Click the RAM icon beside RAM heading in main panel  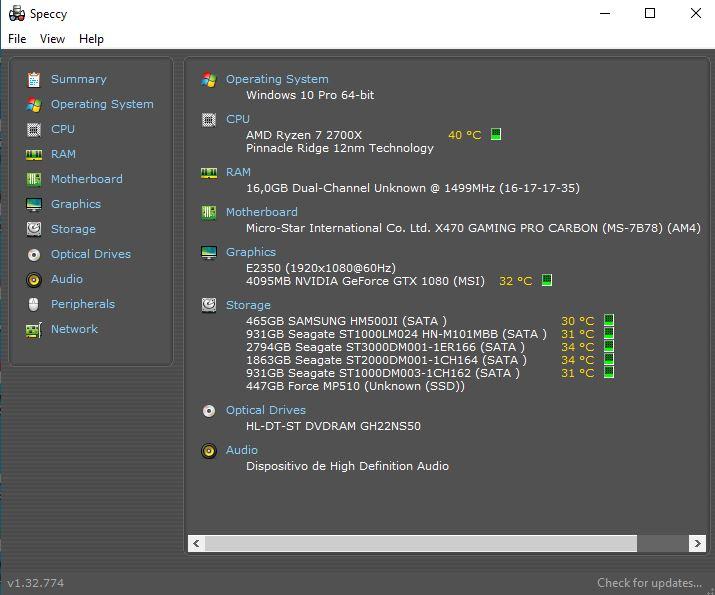point(209,173)
